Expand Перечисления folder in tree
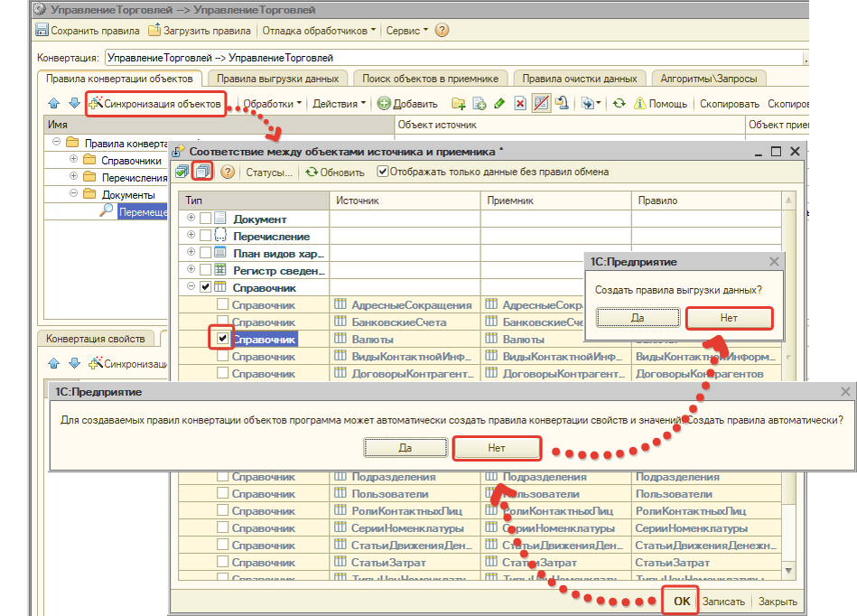The height and width of the screenshot is (616, 857). 73,176
